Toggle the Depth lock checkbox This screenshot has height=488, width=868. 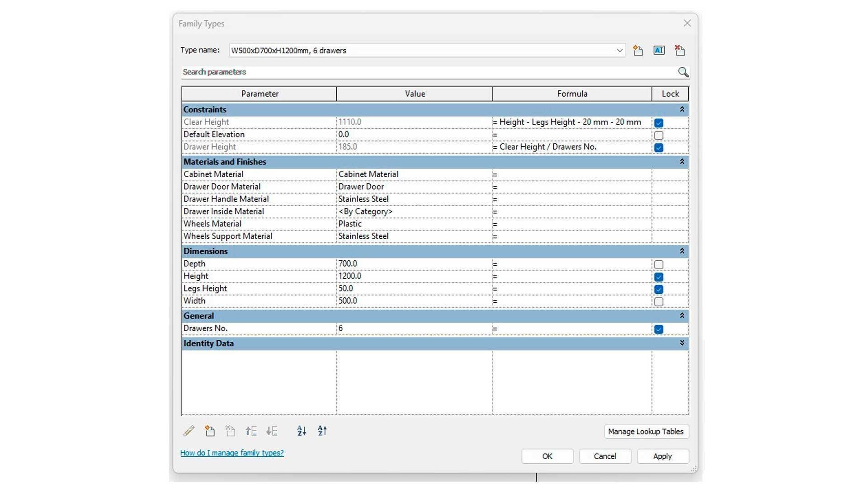[x=659, y=264]
